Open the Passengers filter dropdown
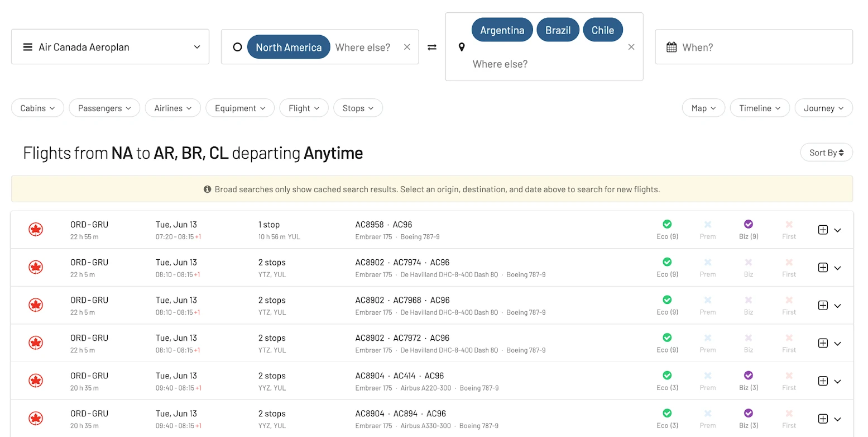The width and height of the screenshot is (868, 437). 104,108
